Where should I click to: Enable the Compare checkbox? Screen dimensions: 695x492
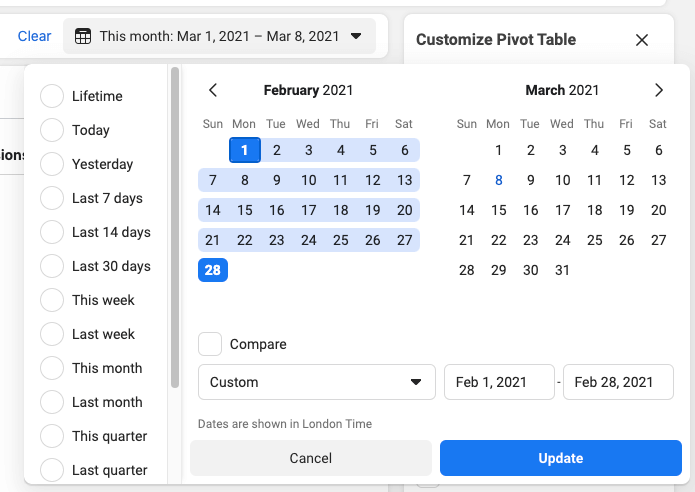[x=210, y=344]
